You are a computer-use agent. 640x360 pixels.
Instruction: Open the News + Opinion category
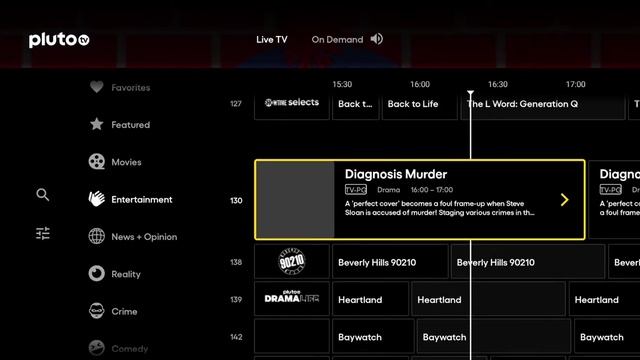click(x=144, y=237)
